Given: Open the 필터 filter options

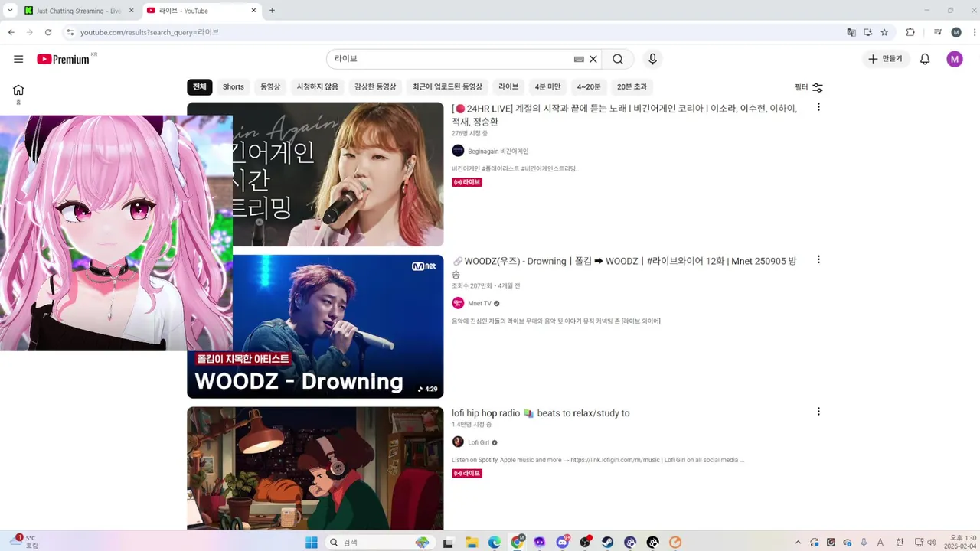Looking at the screenshot, I should (x=809, y=87).
